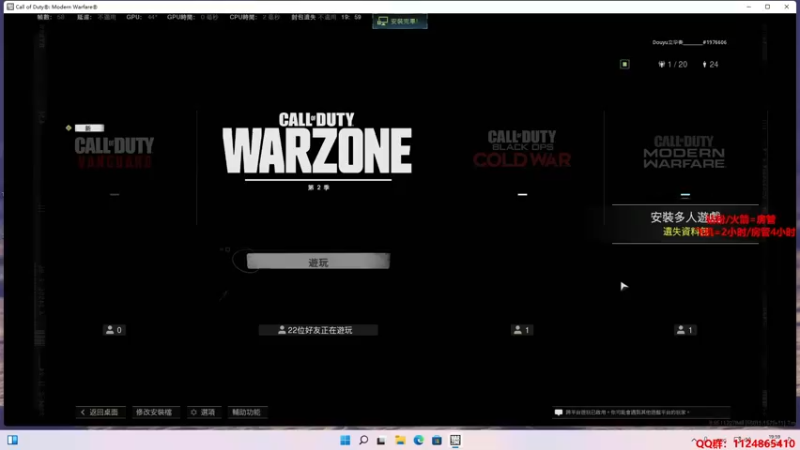Open the friends online icon showing 24
The height and width of the screenshot is (450, 800).
coord(710,64)
